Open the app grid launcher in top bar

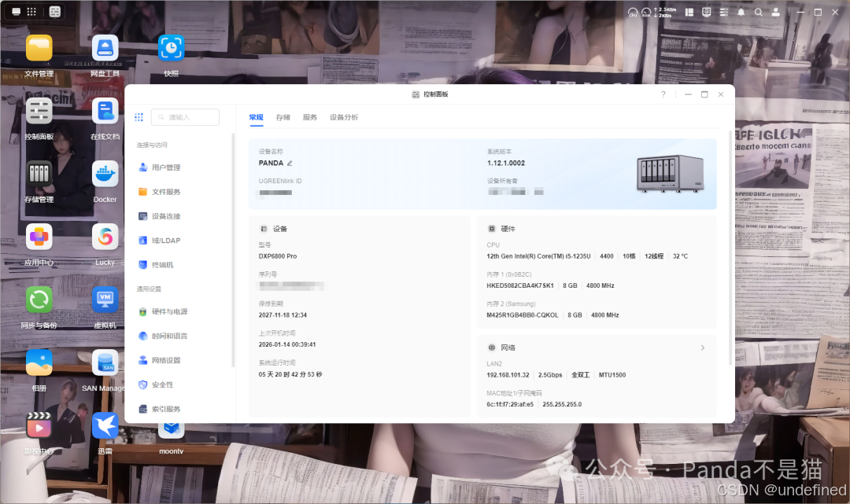tap(31, 11)
